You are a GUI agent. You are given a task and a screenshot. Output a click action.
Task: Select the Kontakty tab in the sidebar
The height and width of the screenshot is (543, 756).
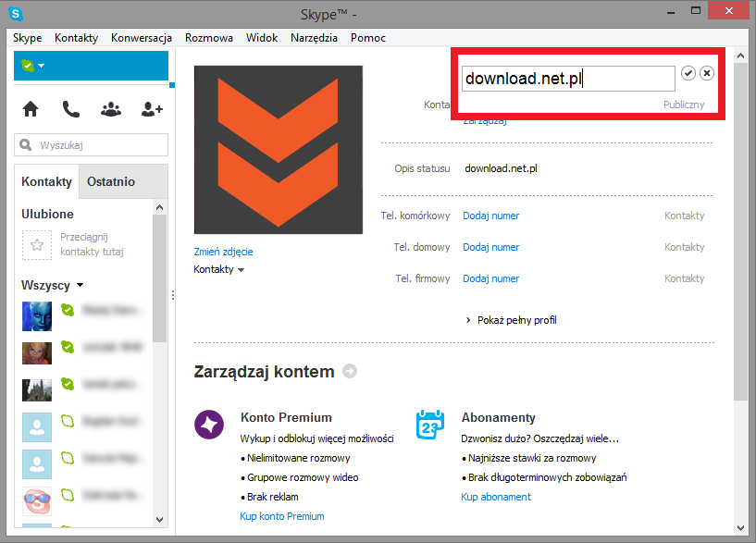click(47, 181)
